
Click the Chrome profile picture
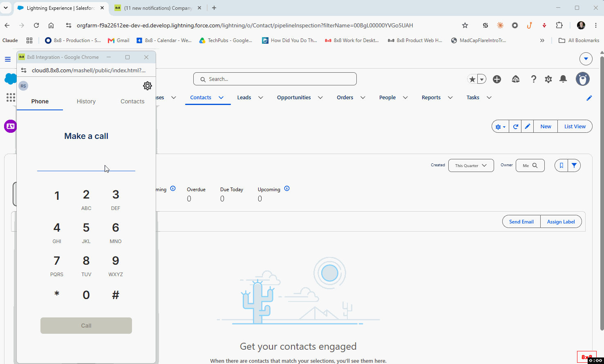click(581, 25)
